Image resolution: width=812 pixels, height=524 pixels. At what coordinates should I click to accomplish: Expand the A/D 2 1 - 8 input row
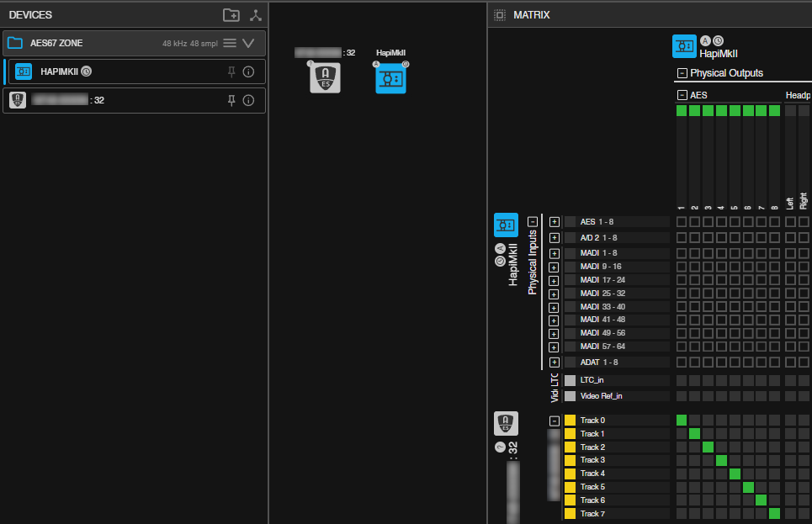(555, 238)
